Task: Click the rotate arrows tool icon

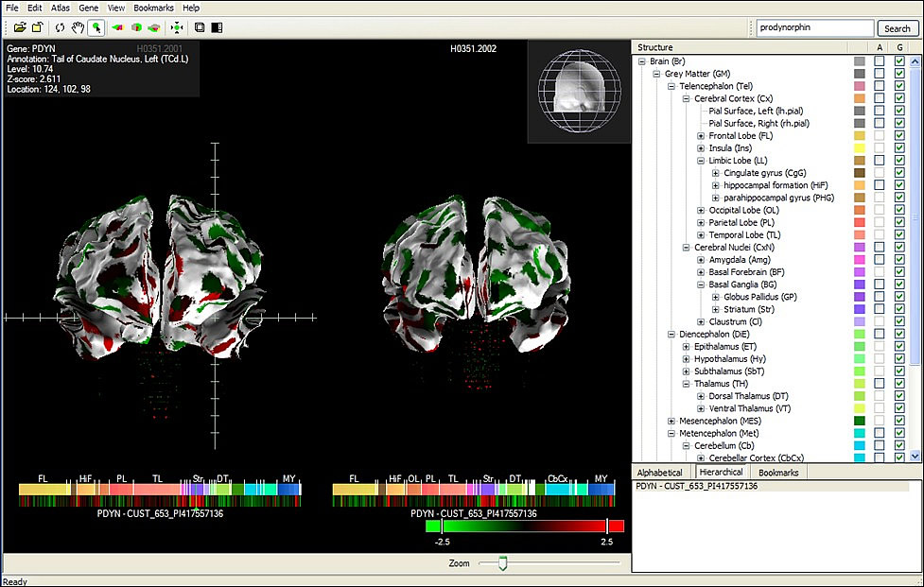Action: click(x=61, y=27)
